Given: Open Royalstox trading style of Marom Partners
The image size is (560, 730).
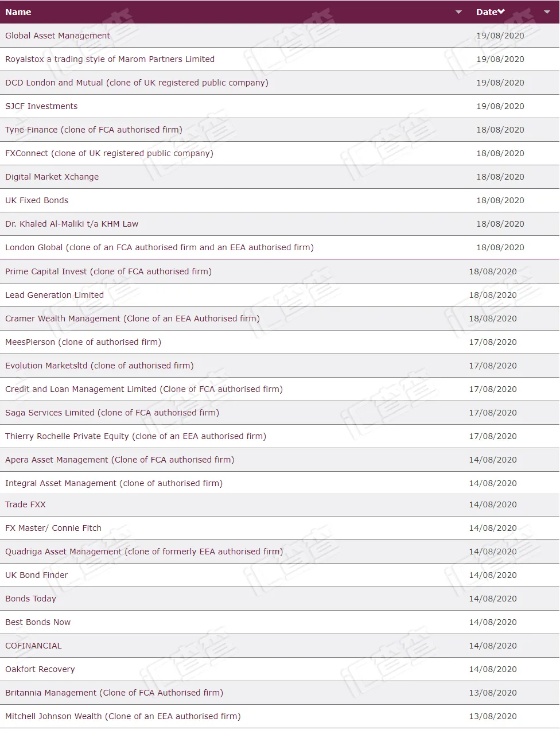Looking at the screenshot, I should (110, 59).
